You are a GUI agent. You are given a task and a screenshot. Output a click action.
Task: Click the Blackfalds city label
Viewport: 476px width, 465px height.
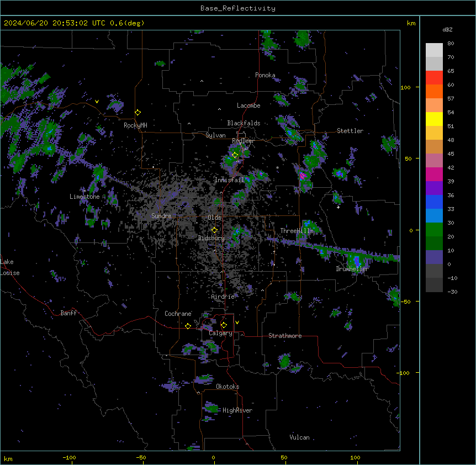[x=244, y=123]
